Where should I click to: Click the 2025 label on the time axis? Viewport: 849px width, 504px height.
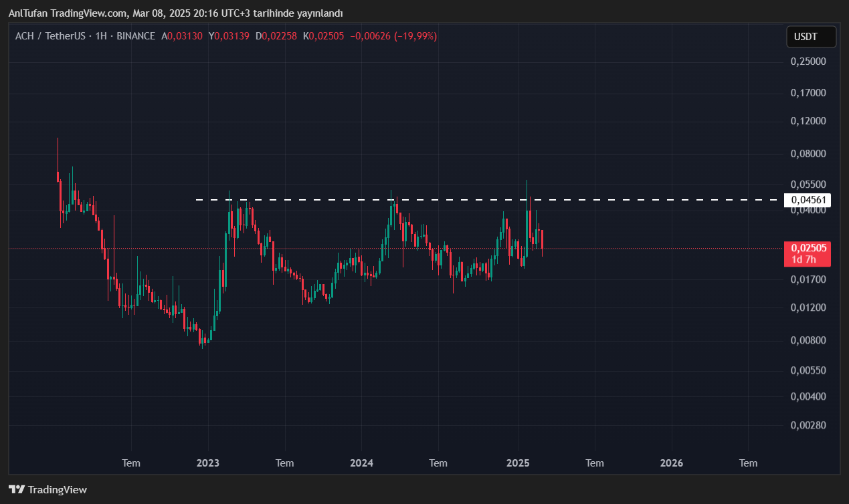(x=518, y=463)
